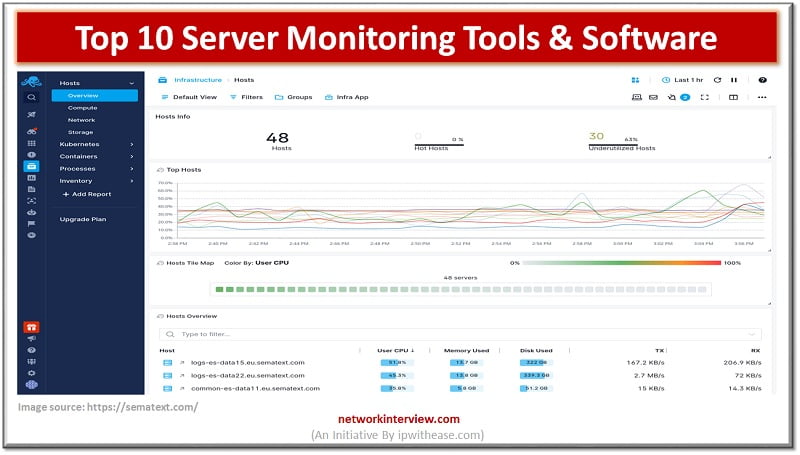The image size is (800, 455).
Task: Click the Type to filter input field
Action: click(x=460, y=335)
